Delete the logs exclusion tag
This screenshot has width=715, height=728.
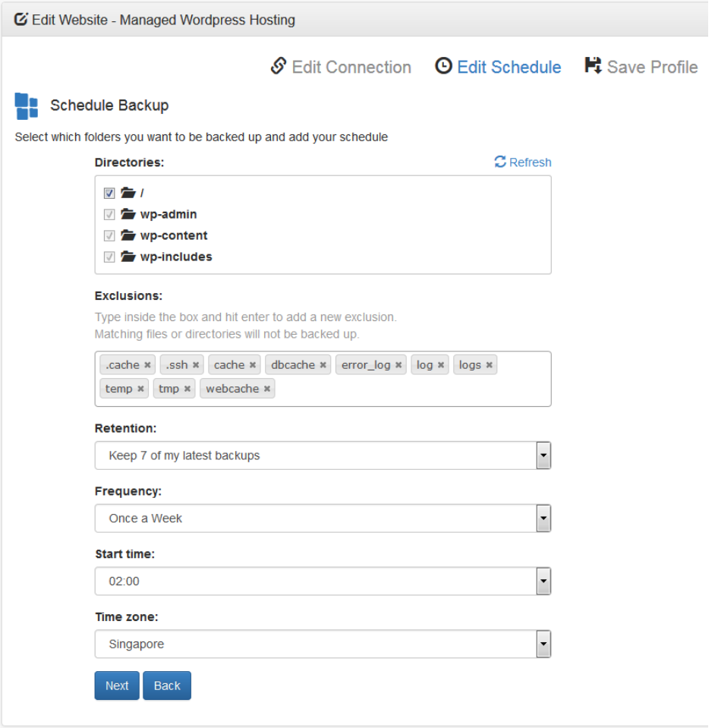point(490,365)
